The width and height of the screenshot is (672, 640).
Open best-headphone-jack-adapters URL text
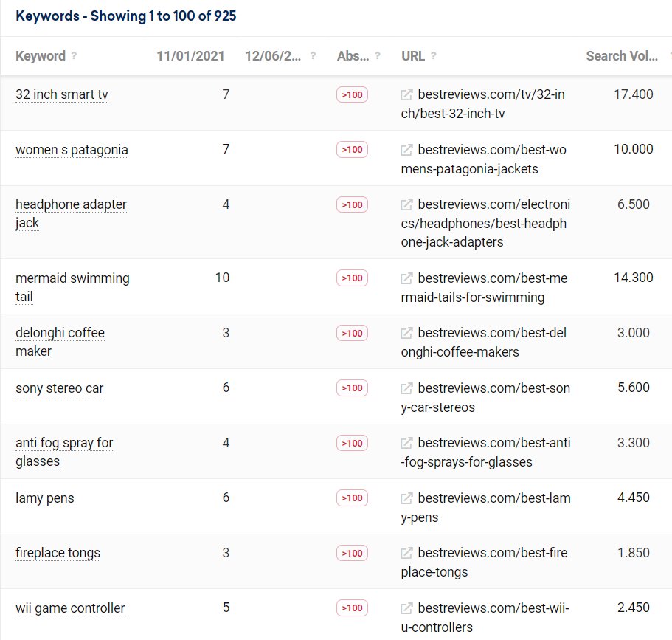(x=485, y=223)
